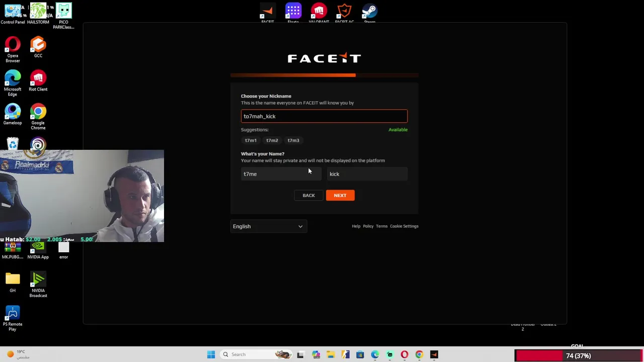This screenshot has width=644, height=362.
Task: Select the t7m3 nickname suggestion
Action: click(x=293, y=140)
